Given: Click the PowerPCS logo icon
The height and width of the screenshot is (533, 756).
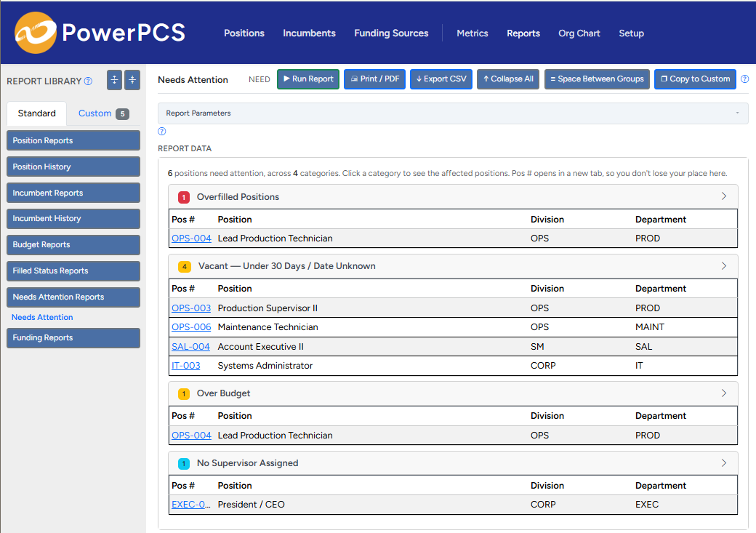Looking at the screenshot, I should coord(35,33).
